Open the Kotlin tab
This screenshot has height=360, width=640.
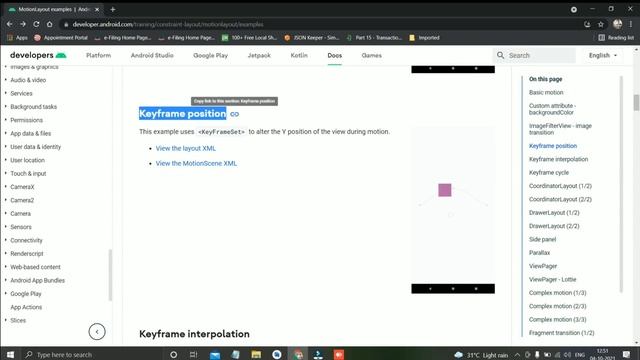299,55
